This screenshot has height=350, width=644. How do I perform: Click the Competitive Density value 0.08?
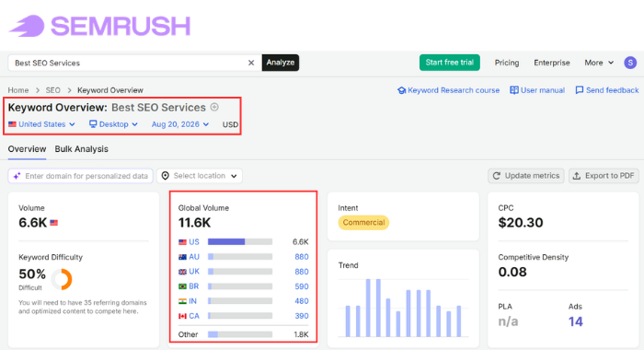click(x=512, y=272)
